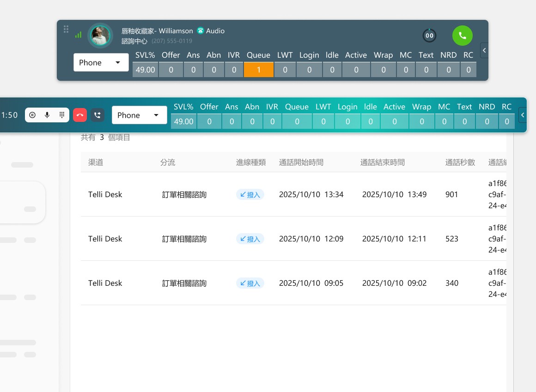Click call seconds value 340

(x=451, y=283)
